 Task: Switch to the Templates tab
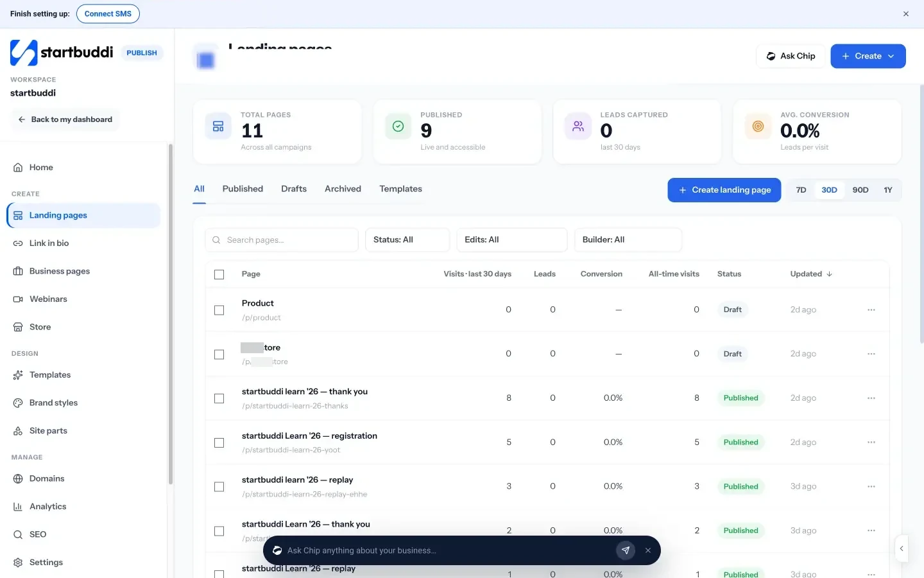pos(400,189)
